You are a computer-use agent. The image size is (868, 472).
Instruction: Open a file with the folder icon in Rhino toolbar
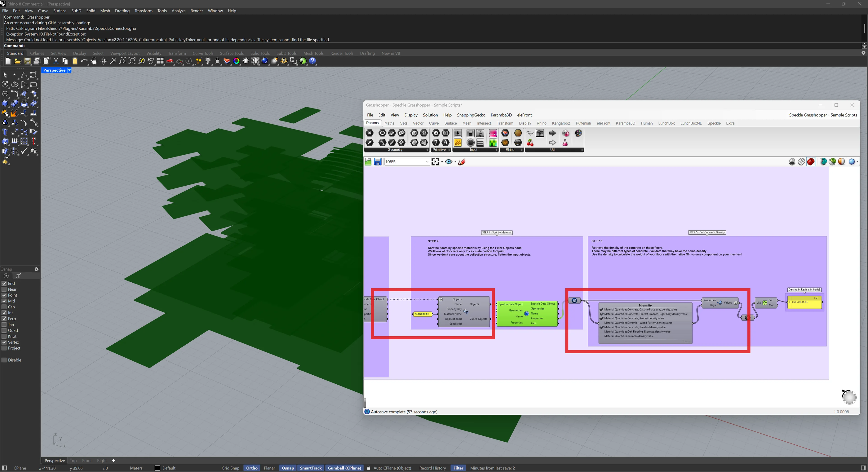click(x=18, y=61)
